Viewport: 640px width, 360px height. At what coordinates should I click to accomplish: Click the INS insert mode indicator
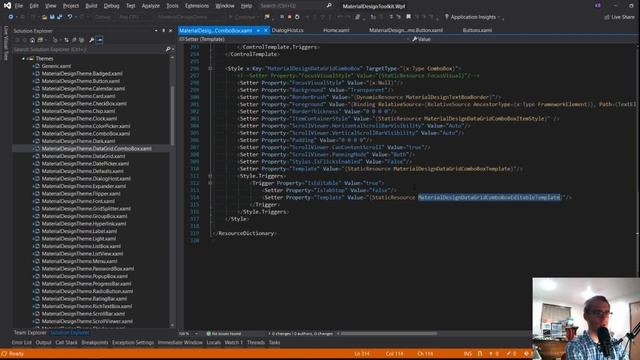point(468,354)
